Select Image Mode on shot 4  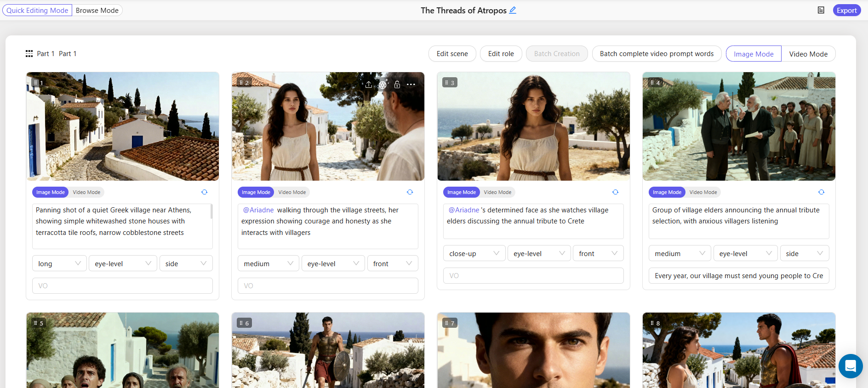tap(667, 192)
